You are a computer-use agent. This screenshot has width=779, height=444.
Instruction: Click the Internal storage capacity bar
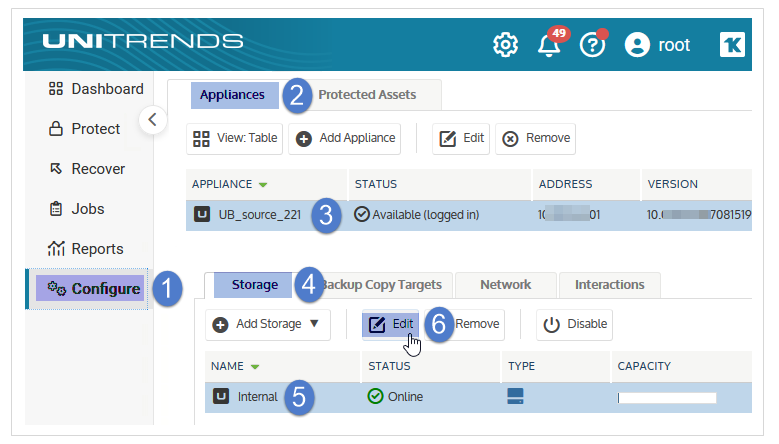coord(667,398)
